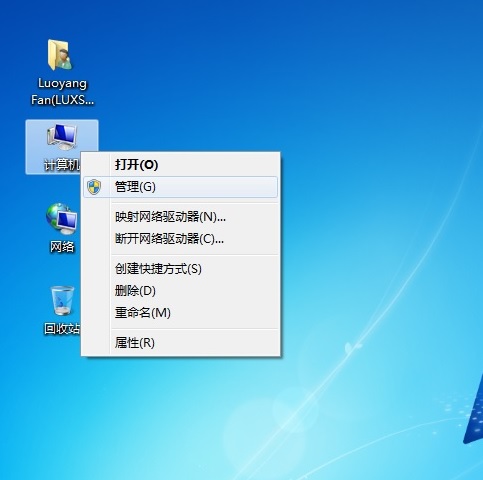This screenshot has width=483, height=480.
Task: Click the 网络 label text
Action: pyautogui.click(x=62, y=247)
